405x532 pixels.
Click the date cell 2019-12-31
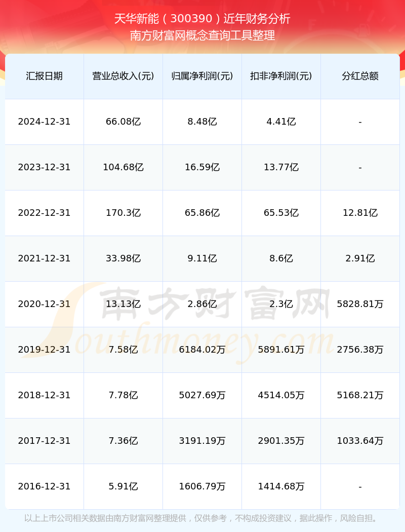(x=44, y=350)
